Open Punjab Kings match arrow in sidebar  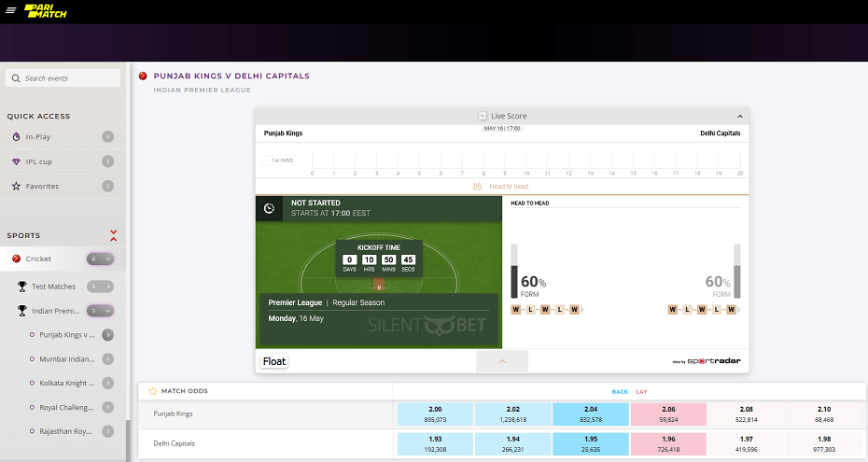[108, 335]
